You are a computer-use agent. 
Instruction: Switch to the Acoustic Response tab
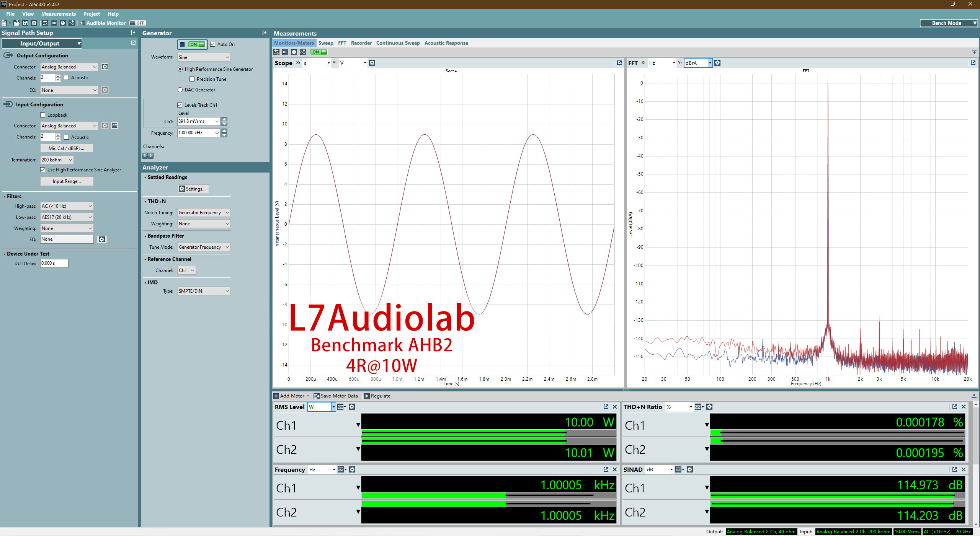click(446, 43)
